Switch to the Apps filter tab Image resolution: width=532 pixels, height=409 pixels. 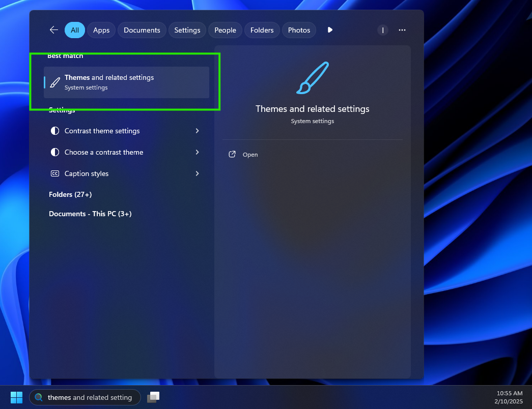coord(101,30)
